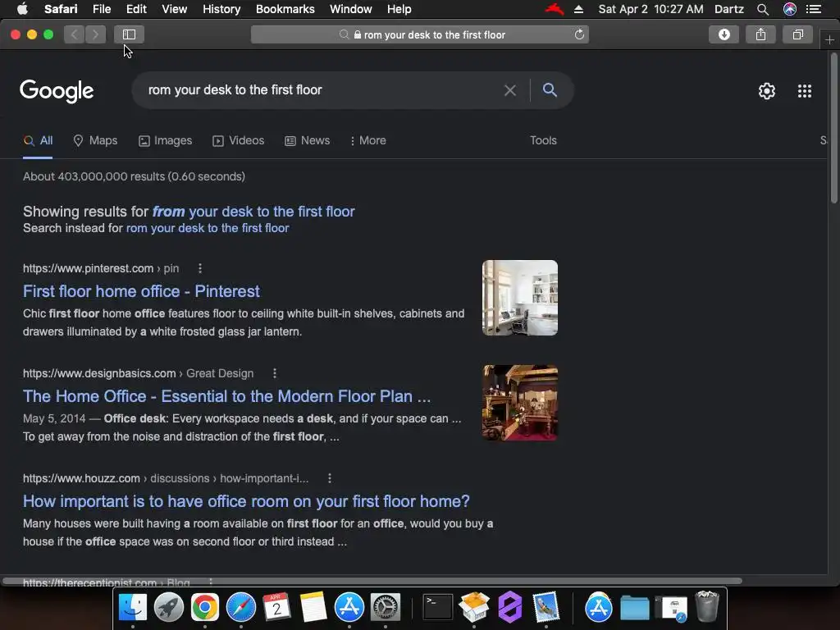The image size is (840, 630).
Task: Submit search with magnifier icon
Action: pyautogui.click(x=550, y=90)
